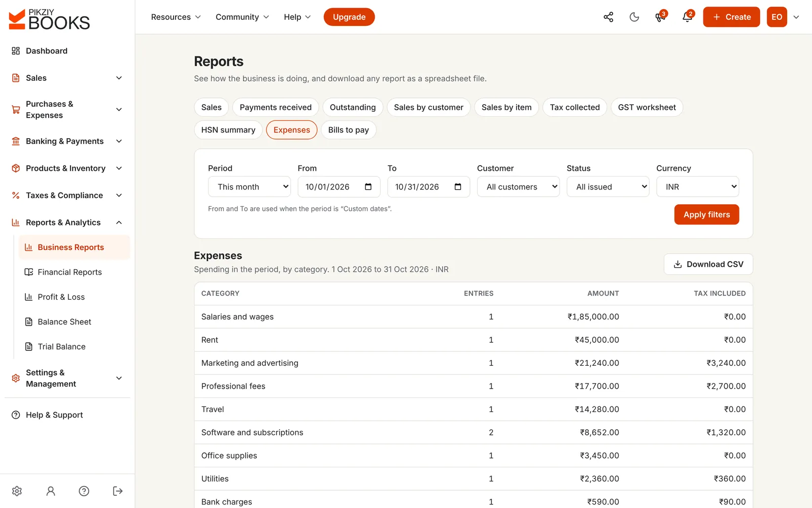Switch to the Outstanding tab
Screen dimensions: 812x508
353,107
